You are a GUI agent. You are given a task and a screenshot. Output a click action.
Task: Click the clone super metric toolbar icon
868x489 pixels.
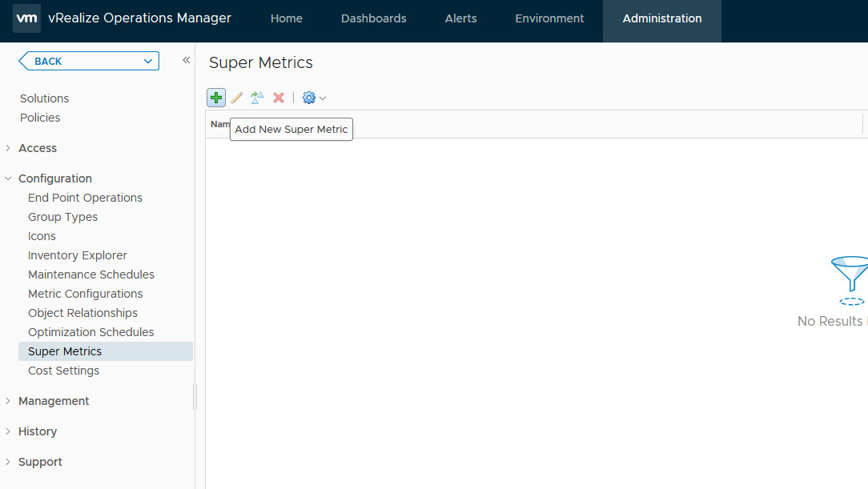(257, 98)
